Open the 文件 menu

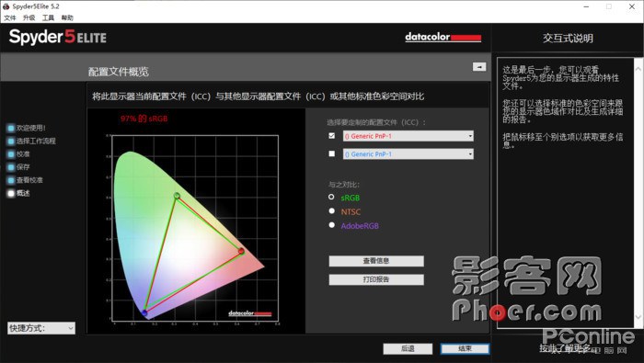click(x=10, y=17)
